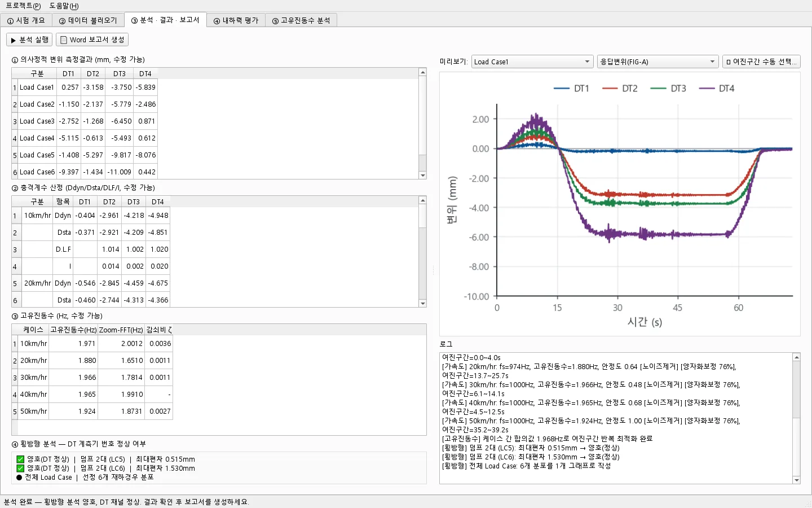Select the 분석 · 결과 · 보고서 tab
The height and width of the screenshot is (508, 812).
pyautogui.click(x=165, y=20)
